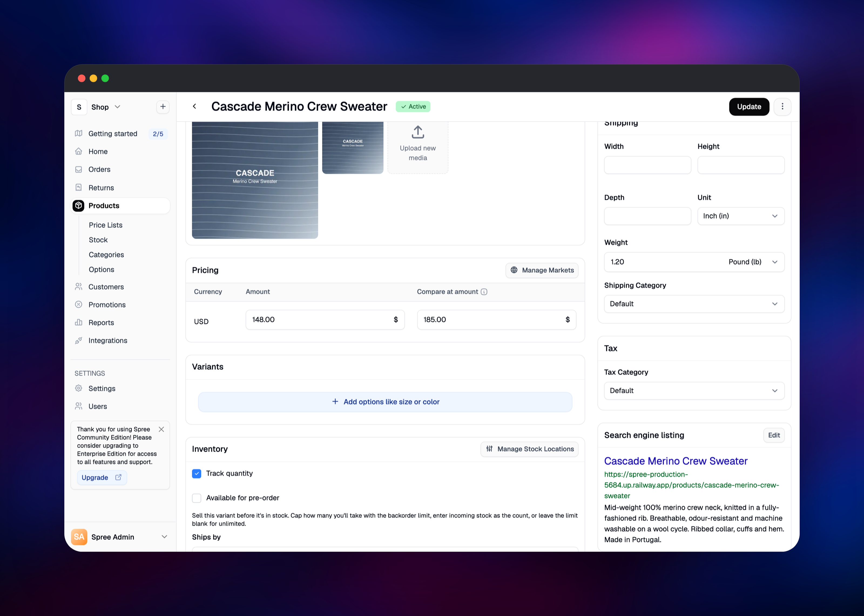Click the sliders icon in Manage Stock Locations
The image size is (864, 616).
(490, 449)
